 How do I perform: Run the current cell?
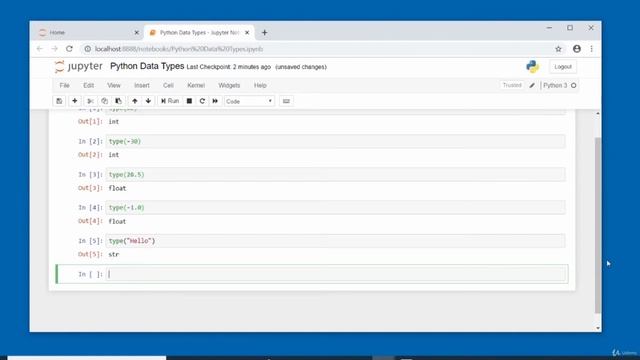click(x=170, y=101)
